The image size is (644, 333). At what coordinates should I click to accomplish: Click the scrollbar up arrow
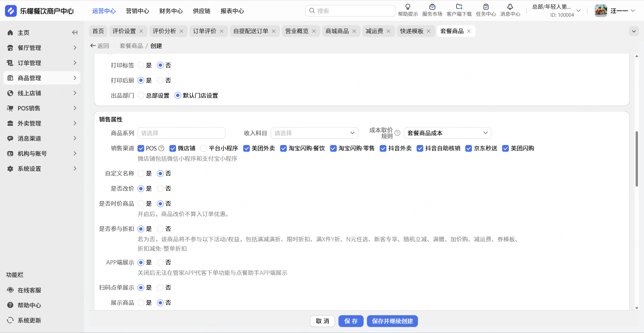[x=637, y=56]
